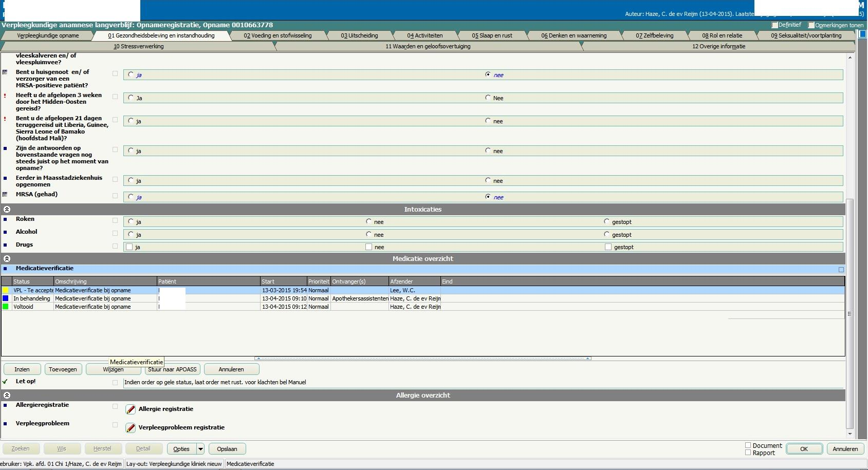Screen dimensions: 868x470
Task: Click the grid icon beside MRSA (gehad)
Action: (5, 195)
